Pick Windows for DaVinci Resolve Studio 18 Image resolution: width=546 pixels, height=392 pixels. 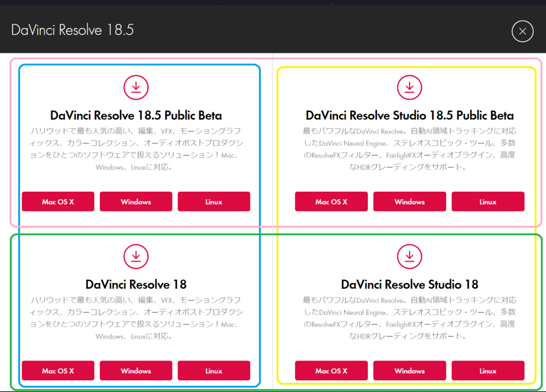pos(409,371)
